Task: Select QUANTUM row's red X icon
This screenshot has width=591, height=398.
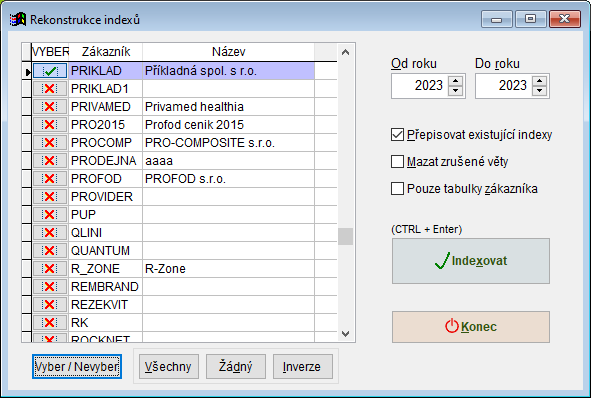Action: coord(50,251)
